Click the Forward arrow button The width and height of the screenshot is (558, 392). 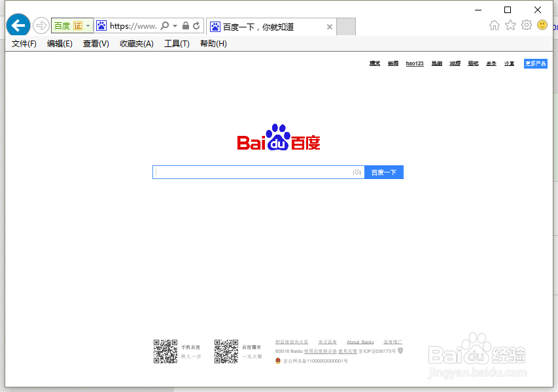pos(41,25)
